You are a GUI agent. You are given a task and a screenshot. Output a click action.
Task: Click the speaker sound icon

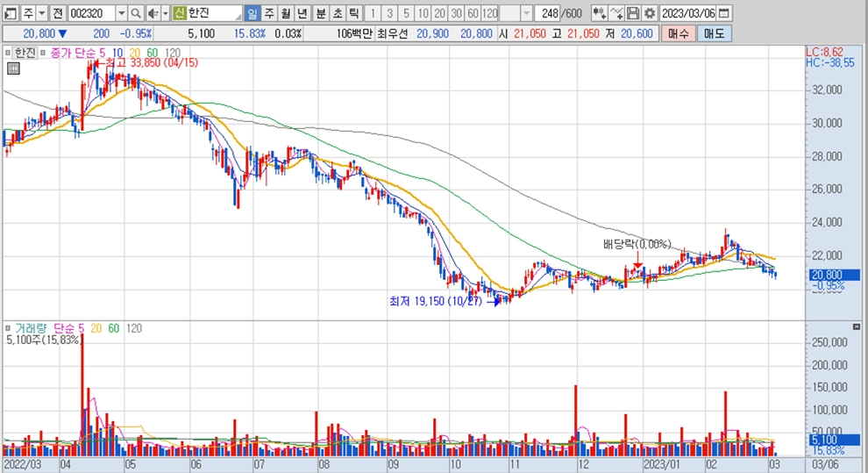152,14
